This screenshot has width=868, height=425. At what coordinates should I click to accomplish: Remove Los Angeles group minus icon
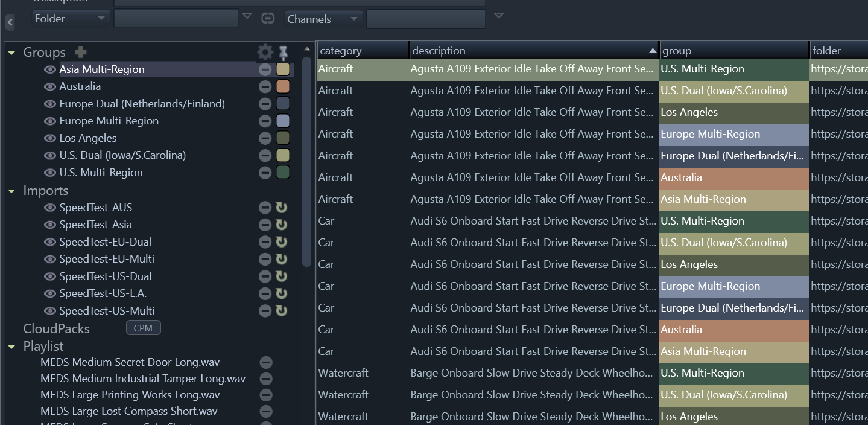point(265,138)
